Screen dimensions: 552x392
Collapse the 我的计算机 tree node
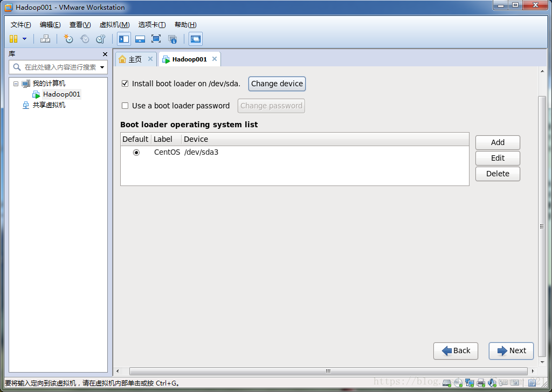pos(16,84)
